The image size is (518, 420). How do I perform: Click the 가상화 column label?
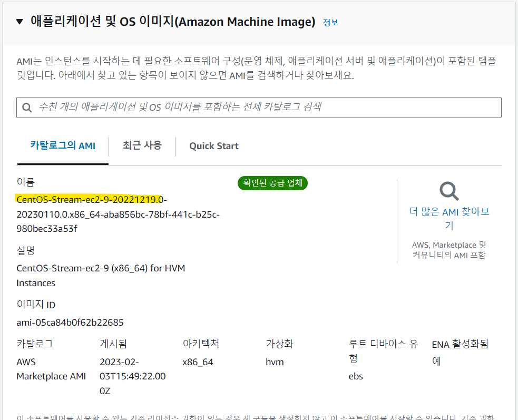(x=279, y=344)
